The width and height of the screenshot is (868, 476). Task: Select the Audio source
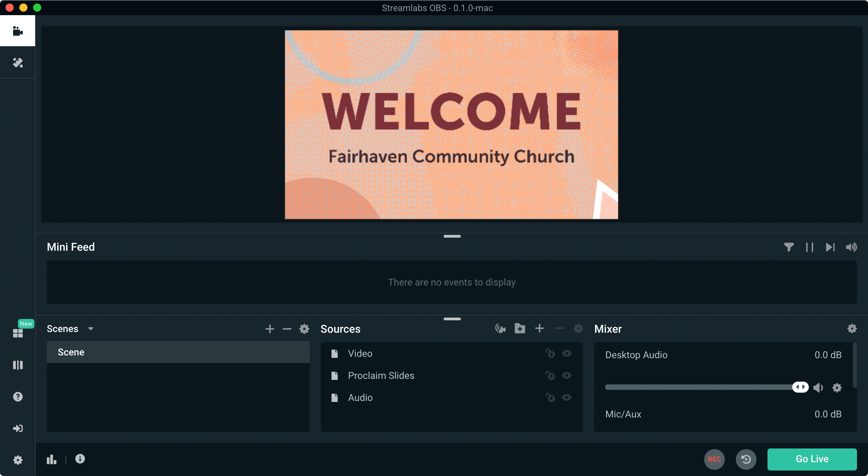[452, 397]
